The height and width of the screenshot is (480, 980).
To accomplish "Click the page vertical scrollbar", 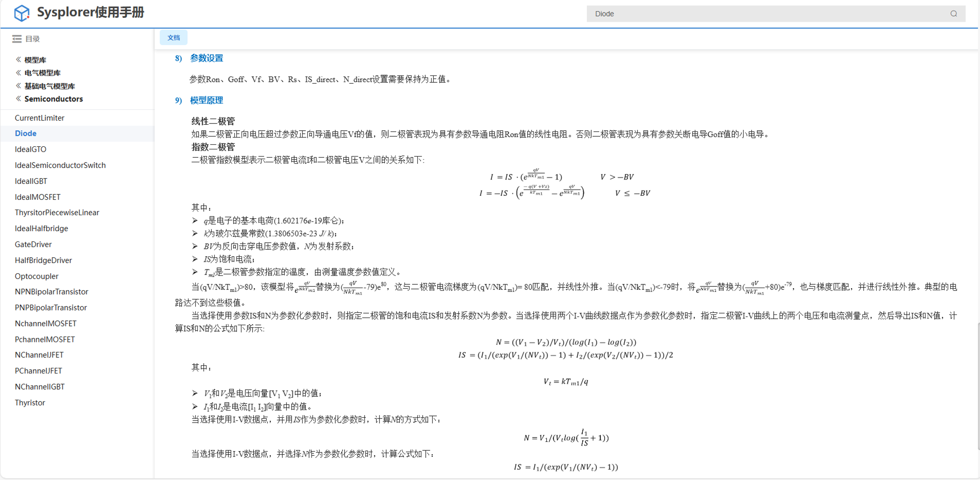I will 978,386.
